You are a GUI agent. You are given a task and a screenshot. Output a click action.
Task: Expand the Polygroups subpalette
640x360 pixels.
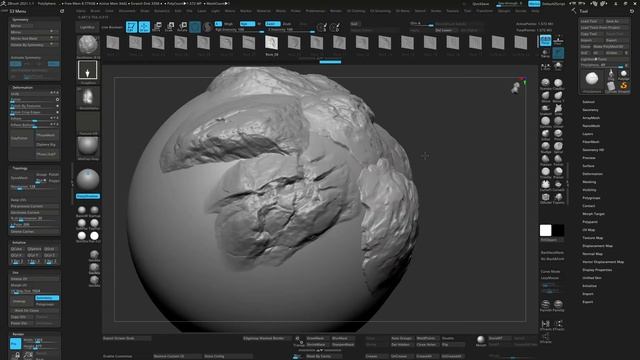tap(591, 198)
